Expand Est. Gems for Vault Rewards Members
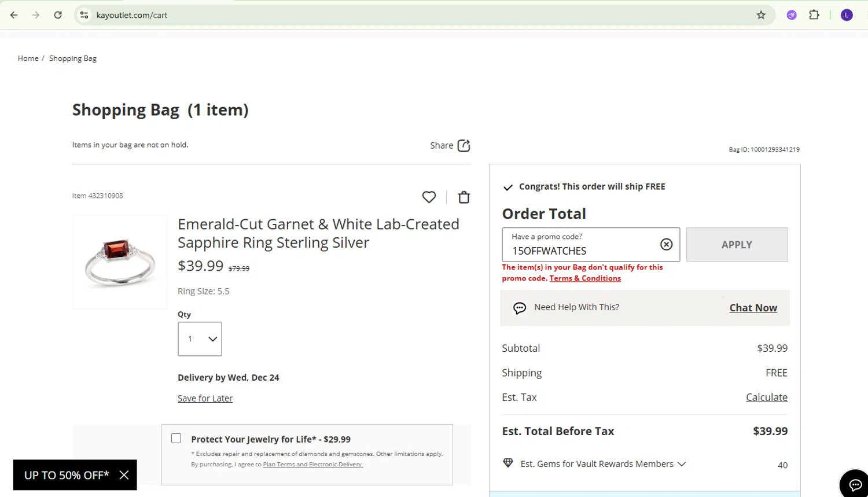The width and height of the screenshot is (868, 497). tap(603, 464)
